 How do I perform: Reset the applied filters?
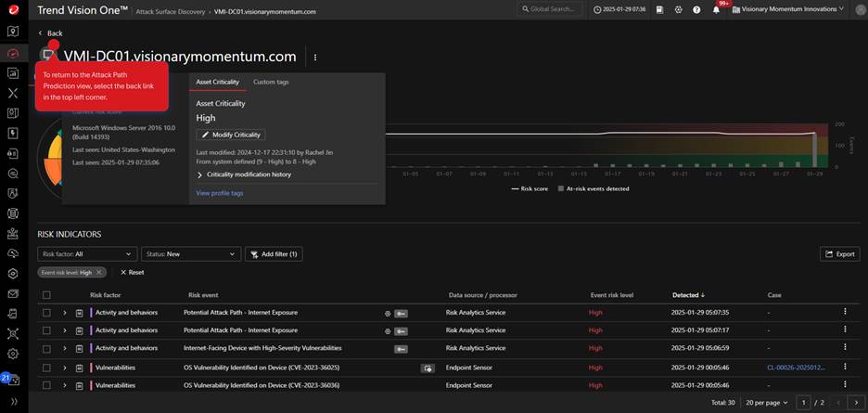133,272
